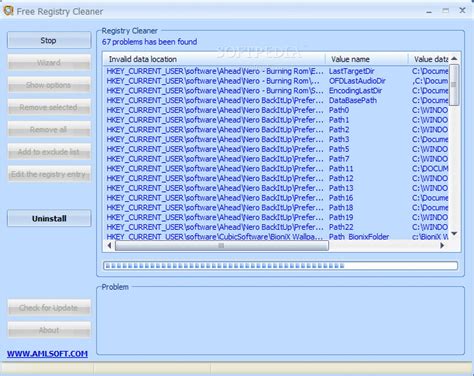Open the About button
Screen dimensions: 474x376
point(49,330)
